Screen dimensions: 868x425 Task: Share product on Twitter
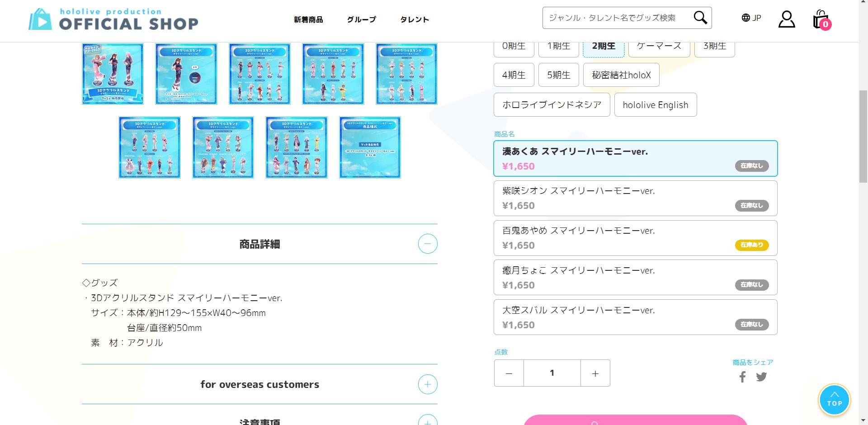pos(761,377)
